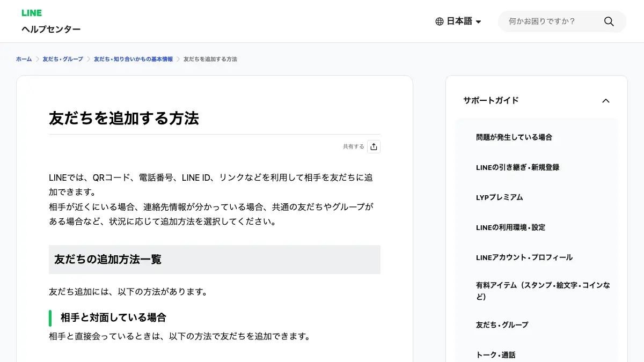Click the 相手と対面している場合 subheading
The height and width of the screenshot is (362, 644).
(x=113, y=317)
